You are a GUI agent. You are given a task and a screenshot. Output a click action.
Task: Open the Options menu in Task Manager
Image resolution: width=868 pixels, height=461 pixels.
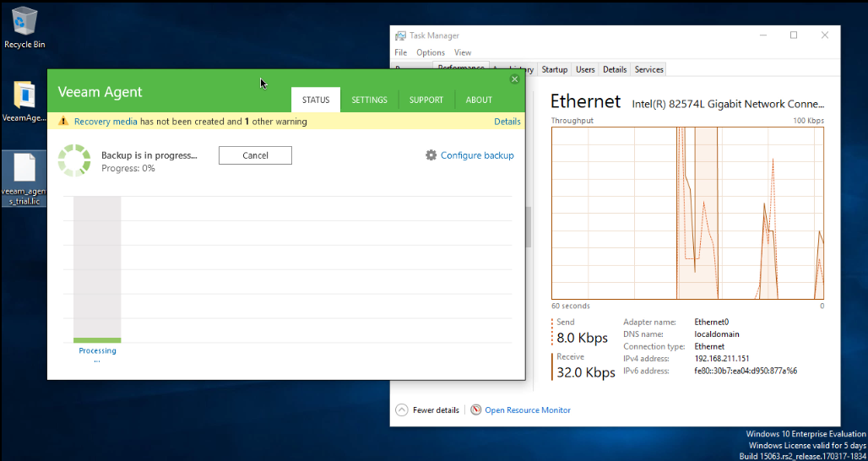(431, 52)
